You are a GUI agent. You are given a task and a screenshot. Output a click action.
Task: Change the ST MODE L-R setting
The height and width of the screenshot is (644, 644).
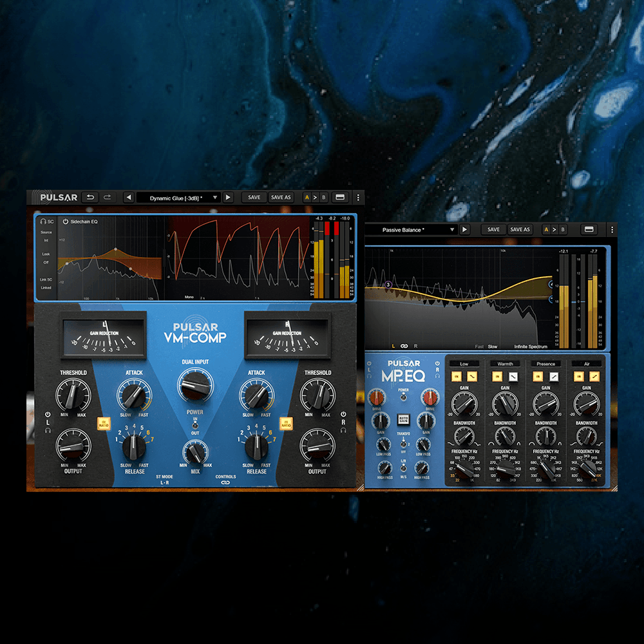tap(164, 480)
